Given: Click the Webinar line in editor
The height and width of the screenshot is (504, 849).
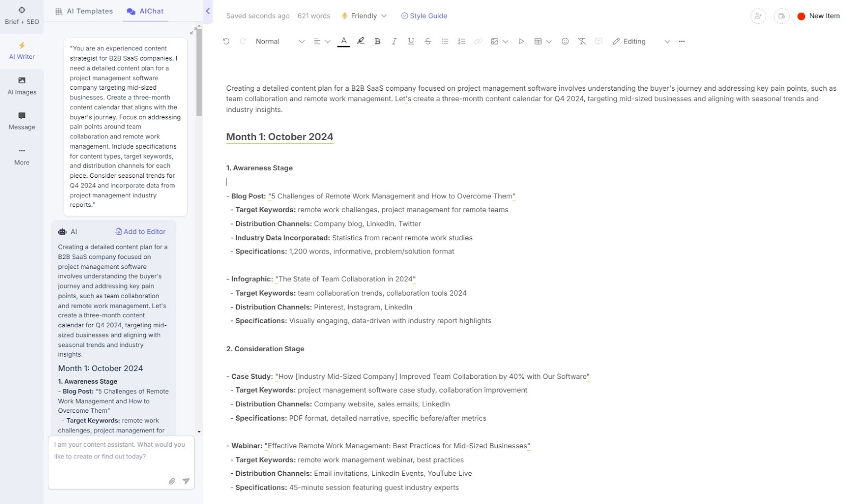Looking at the screenshot, I should (378, 446).
